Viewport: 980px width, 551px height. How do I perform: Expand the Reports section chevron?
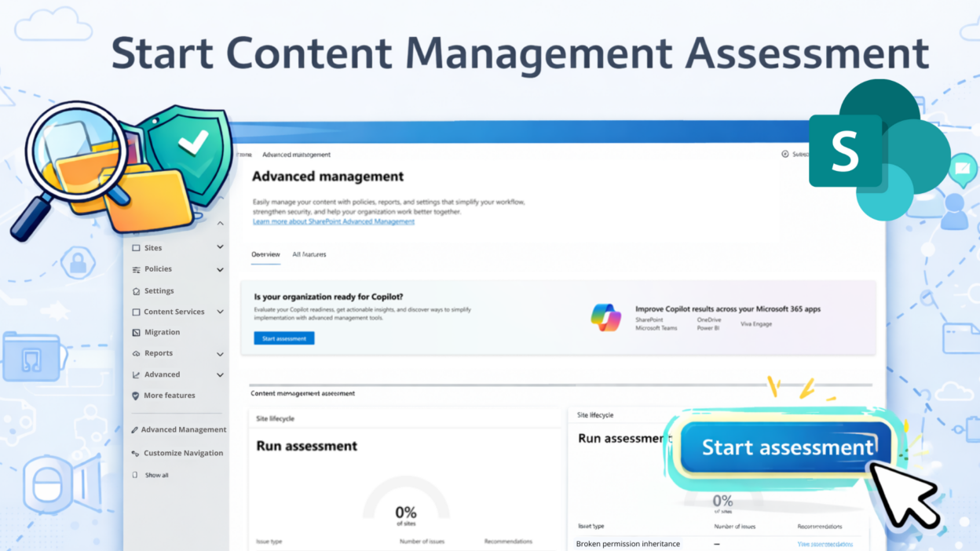(x=220, y=354)
